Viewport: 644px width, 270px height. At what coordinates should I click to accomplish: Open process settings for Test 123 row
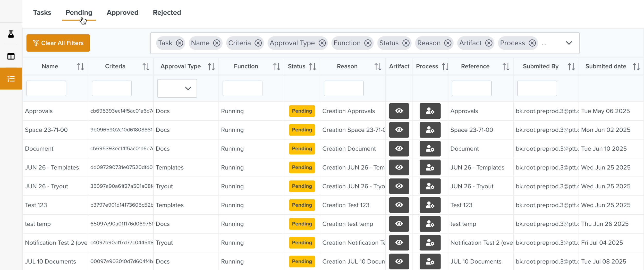click(430, 205)
